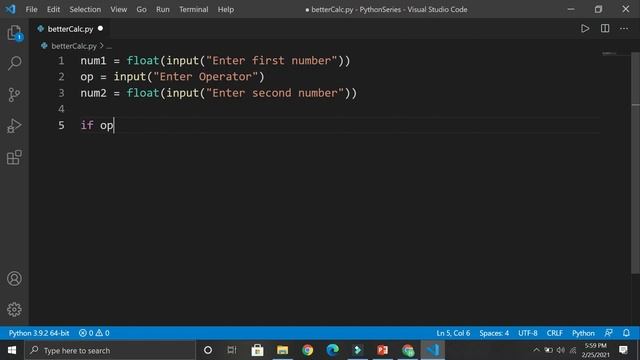Viewport: 640px width, 360px height.
Task: Open the Terminal menu
Action: click(x=193, y=9)
